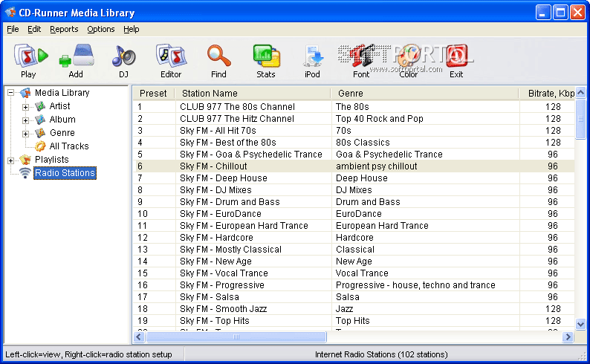
Task: Select the All Tracks tree item
Action: pyautogui.click(x=69, y=146)
